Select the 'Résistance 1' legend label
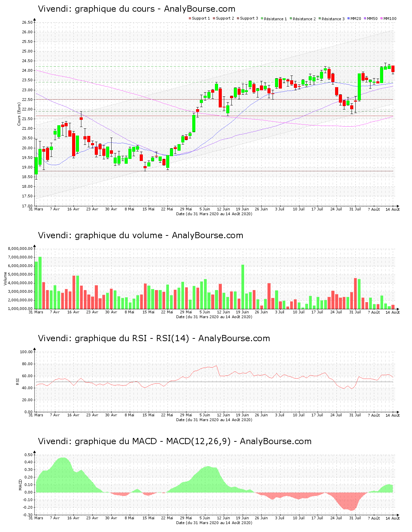The height and width of the screenshot is (532, 412). click(x=275, y=19)
